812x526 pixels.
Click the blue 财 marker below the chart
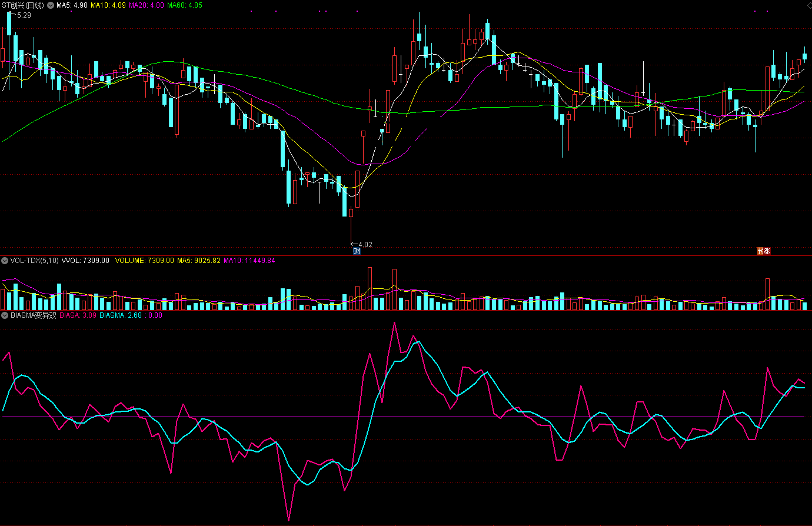point(356,251)
